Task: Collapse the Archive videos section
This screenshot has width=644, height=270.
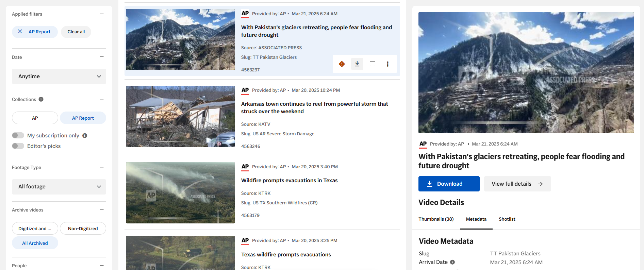Action: [101, 210]
